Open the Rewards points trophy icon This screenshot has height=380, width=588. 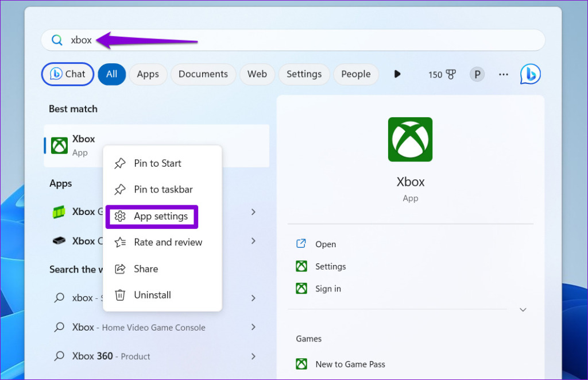[450, 74]
